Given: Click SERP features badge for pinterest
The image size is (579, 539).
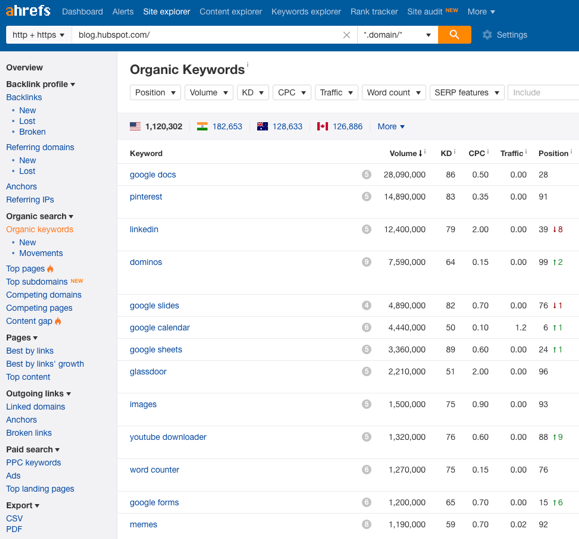Looking at the screenshot, I should (366, 197).
